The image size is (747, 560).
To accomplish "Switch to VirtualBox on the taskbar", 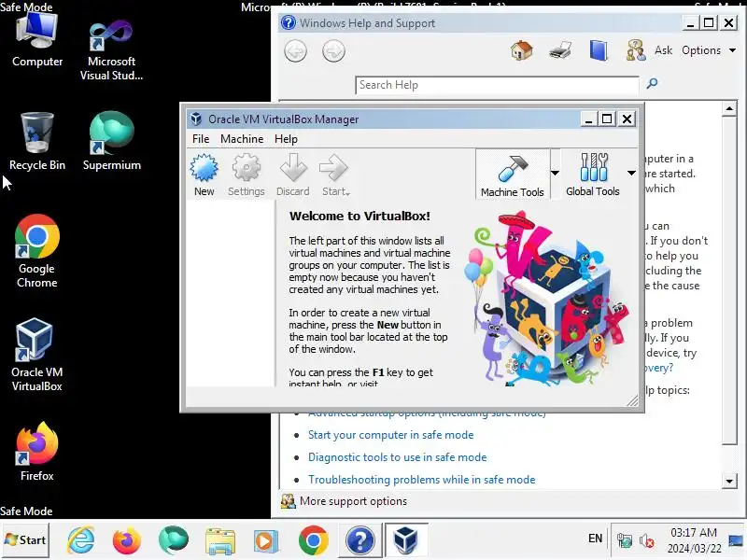I will tap(406, 540).
